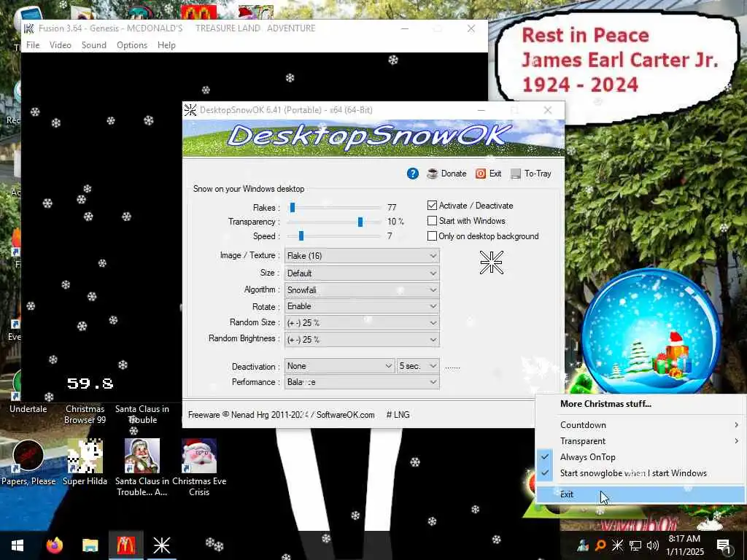Open the notification center icon

[724, 545]
